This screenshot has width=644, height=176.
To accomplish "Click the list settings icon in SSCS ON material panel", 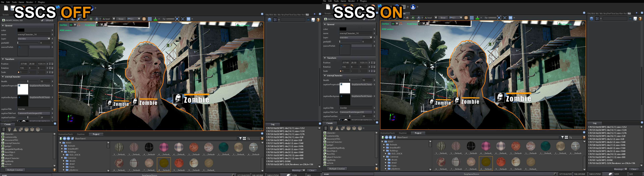I will 597,18.
